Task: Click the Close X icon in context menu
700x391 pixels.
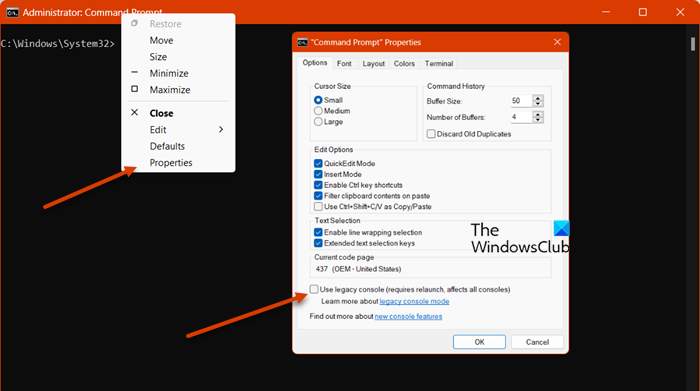Action: (x=134, y=112)
